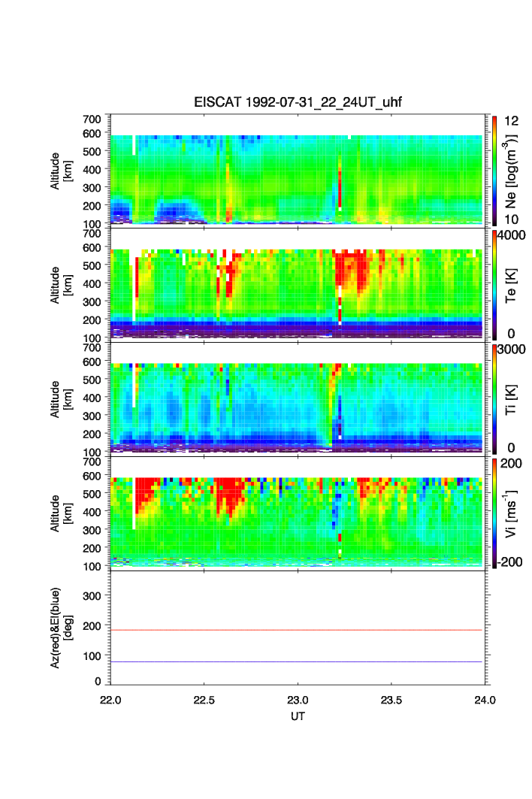Viewport: 532px width, 799px height.
Task: Click the Te [K] colorbar label
Action: [x=511, y=286]
